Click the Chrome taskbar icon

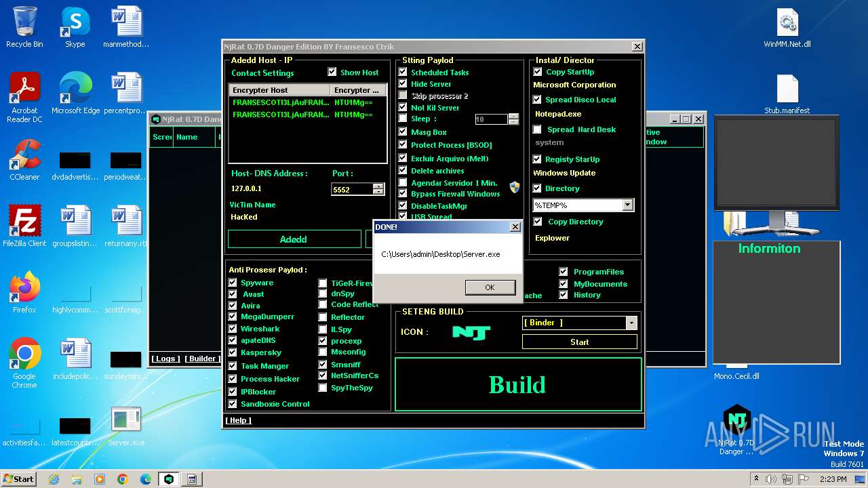123,479
